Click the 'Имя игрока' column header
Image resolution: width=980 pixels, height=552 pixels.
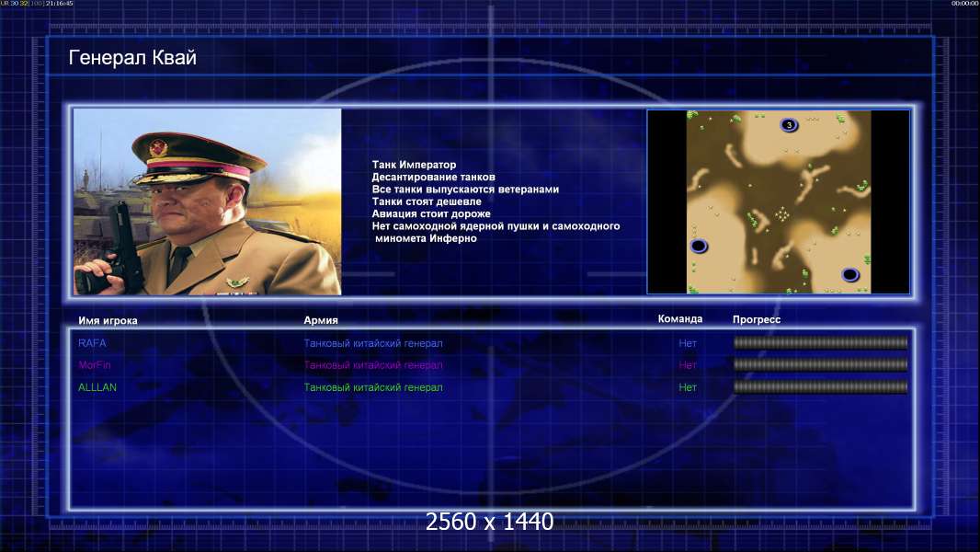click(x=108, y=321)
